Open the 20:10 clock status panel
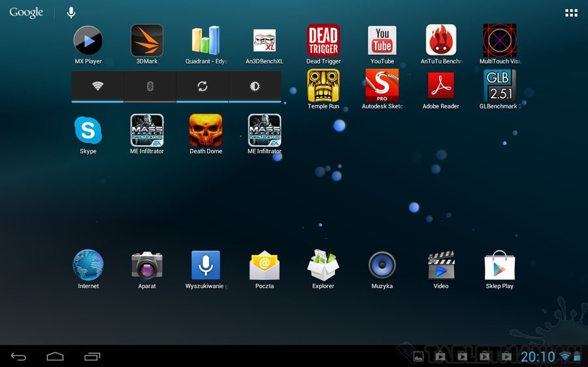 click(x=538, y=357)
